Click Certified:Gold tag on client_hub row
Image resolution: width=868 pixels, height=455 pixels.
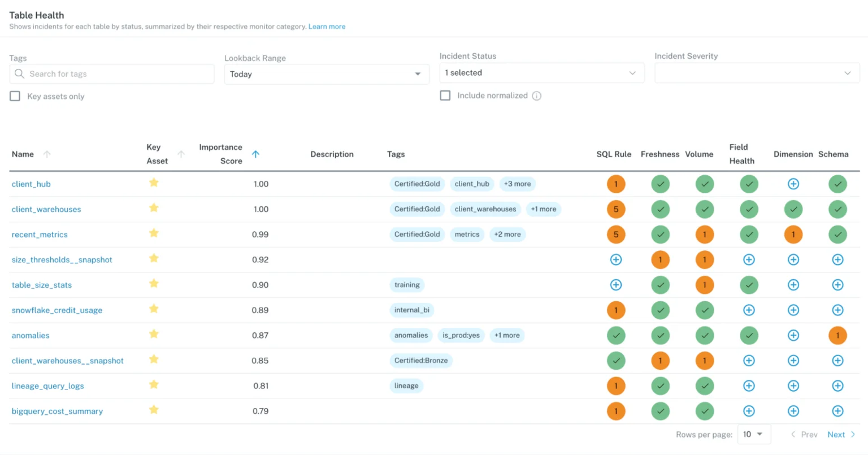[417, 184]
